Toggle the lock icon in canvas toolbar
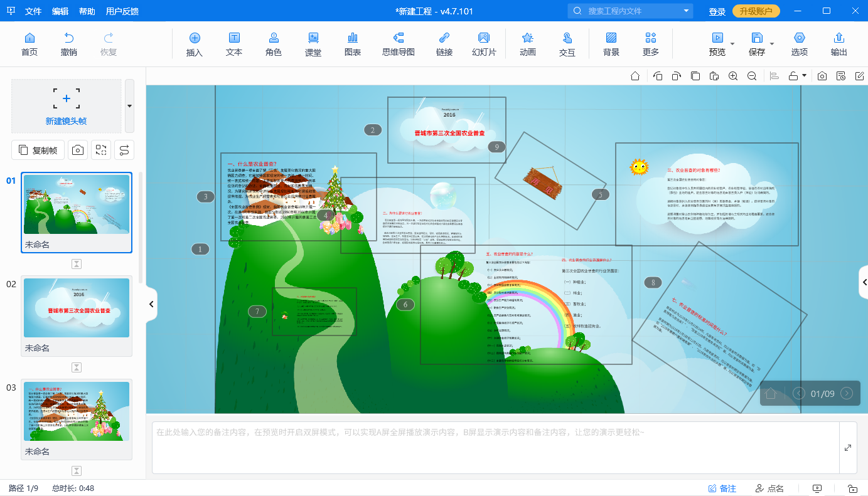Screen dimensions: 868x496 pos(793,76)
